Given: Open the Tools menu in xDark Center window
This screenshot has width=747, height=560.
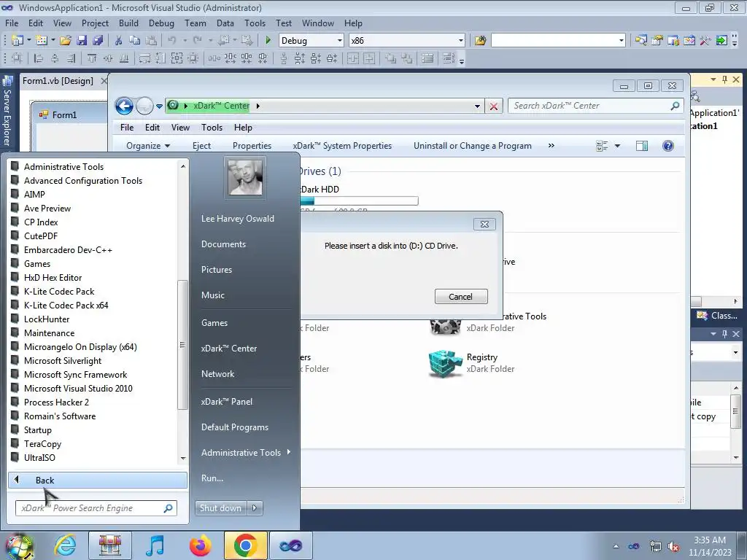Looking at the screenshot, I should (212, 128).
